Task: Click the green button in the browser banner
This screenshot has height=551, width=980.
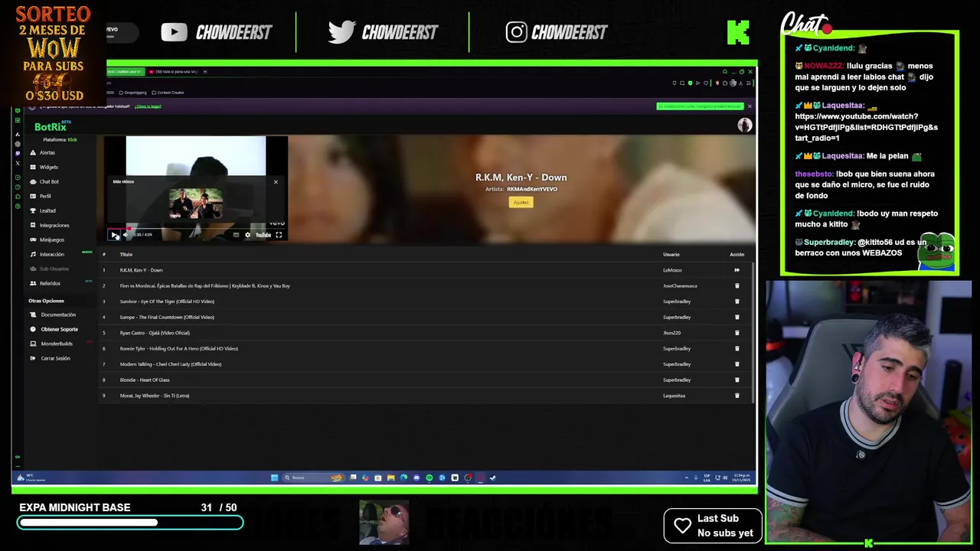Action: click(x=700, y=106)
